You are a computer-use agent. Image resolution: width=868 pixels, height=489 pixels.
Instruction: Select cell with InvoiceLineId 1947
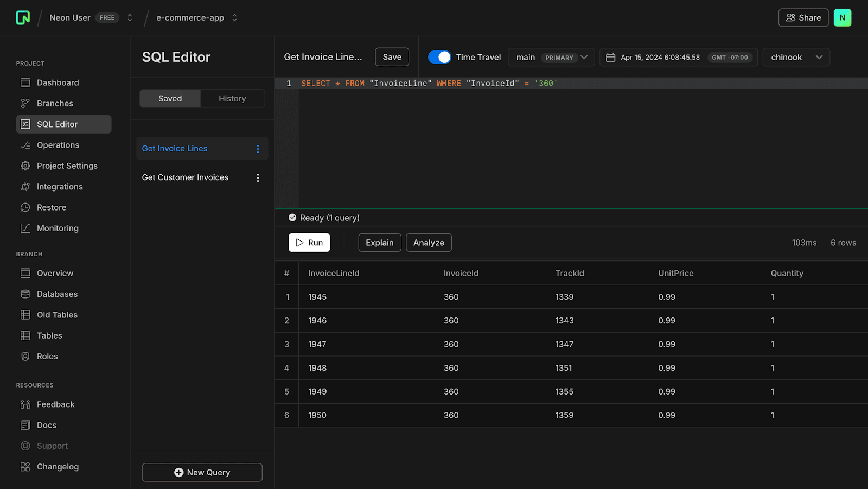tap(317, 344)
